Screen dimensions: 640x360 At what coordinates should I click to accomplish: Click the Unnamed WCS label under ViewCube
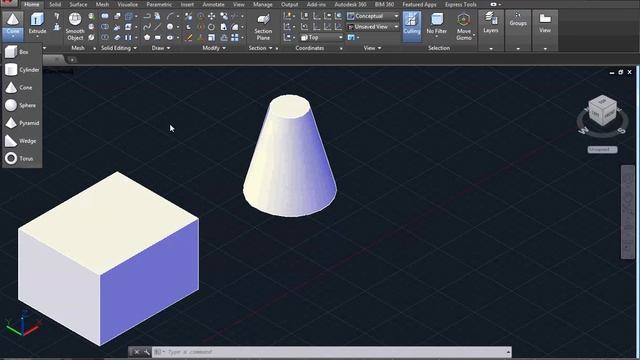(602, 150)
